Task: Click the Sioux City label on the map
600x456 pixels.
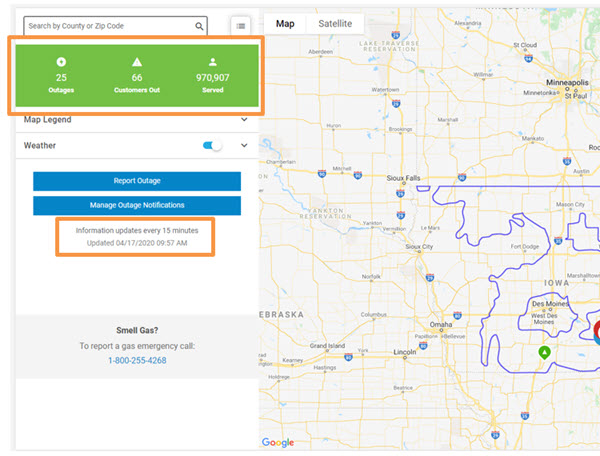Action: click(x=419, y=246)
